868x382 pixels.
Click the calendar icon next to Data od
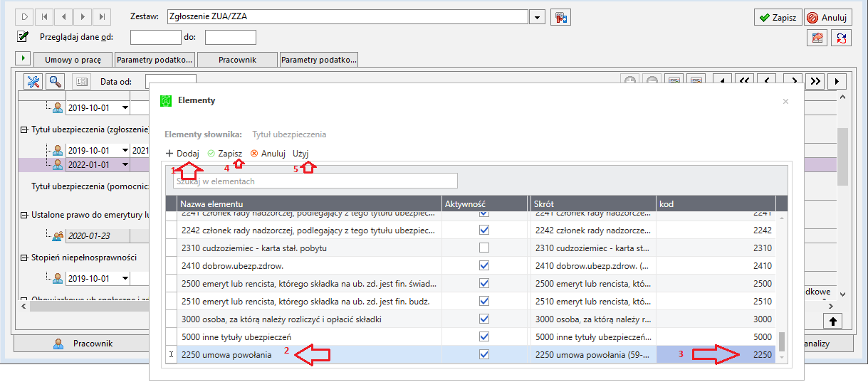click(x=81, y=82)
